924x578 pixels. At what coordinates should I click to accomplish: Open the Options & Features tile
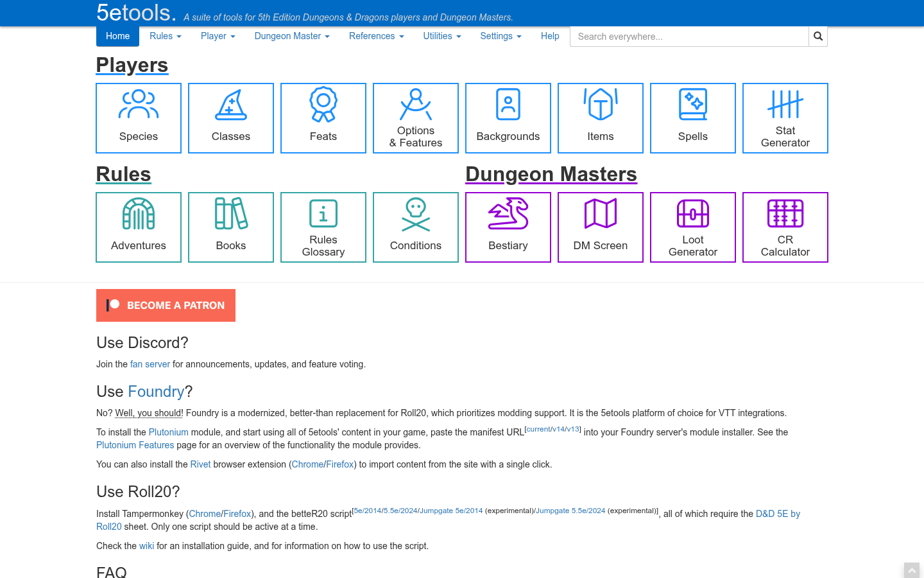(416, 118)
